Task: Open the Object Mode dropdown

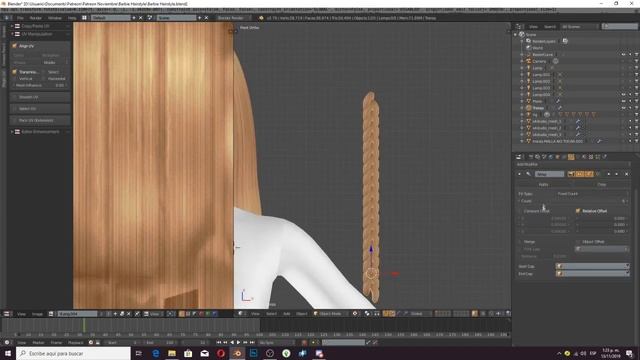Action: tap(332, 313)
